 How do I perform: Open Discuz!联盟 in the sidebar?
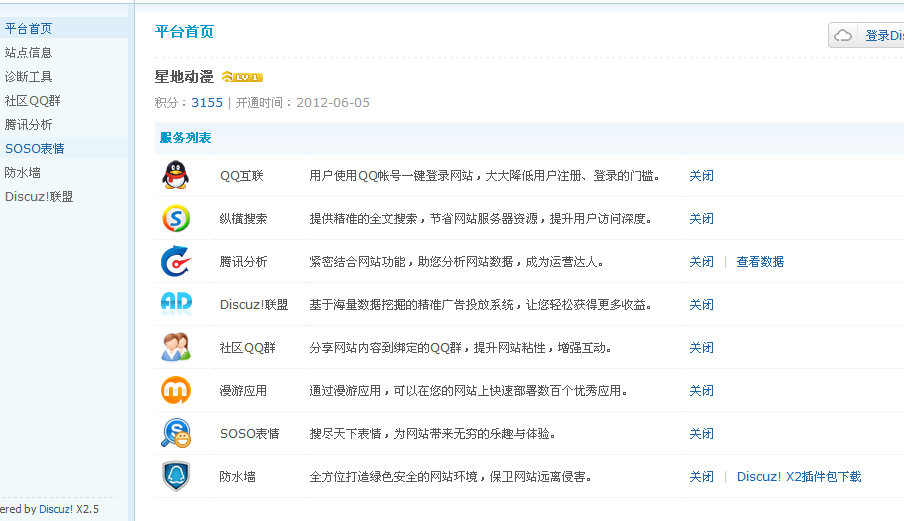(x=39, y=197)
